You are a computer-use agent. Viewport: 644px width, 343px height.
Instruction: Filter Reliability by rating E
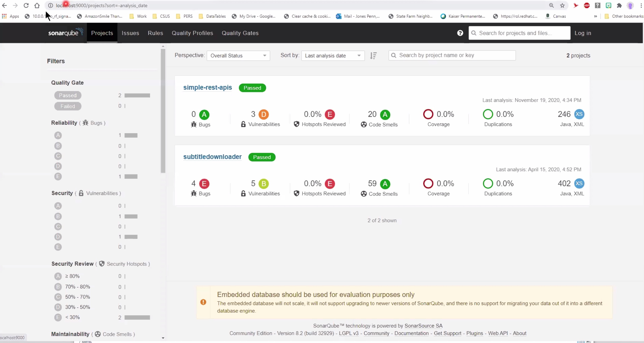[x=58, y=176]
